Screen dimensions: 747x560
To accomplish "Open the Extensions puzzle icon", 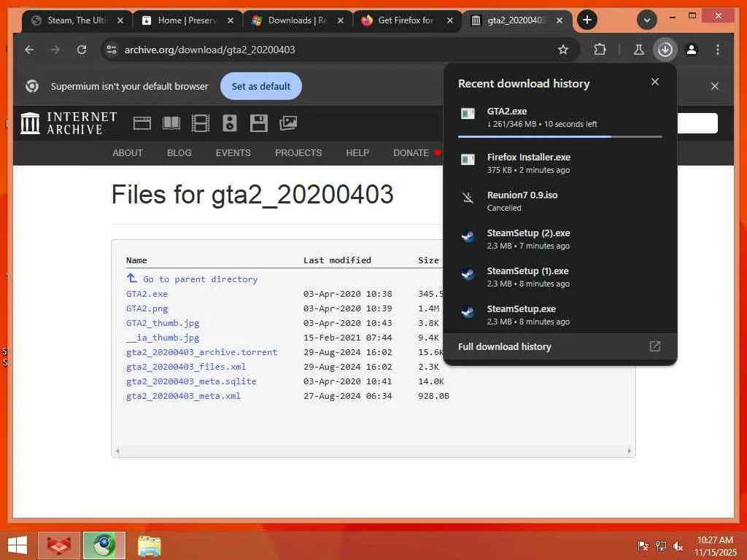I will pos(600,50).
